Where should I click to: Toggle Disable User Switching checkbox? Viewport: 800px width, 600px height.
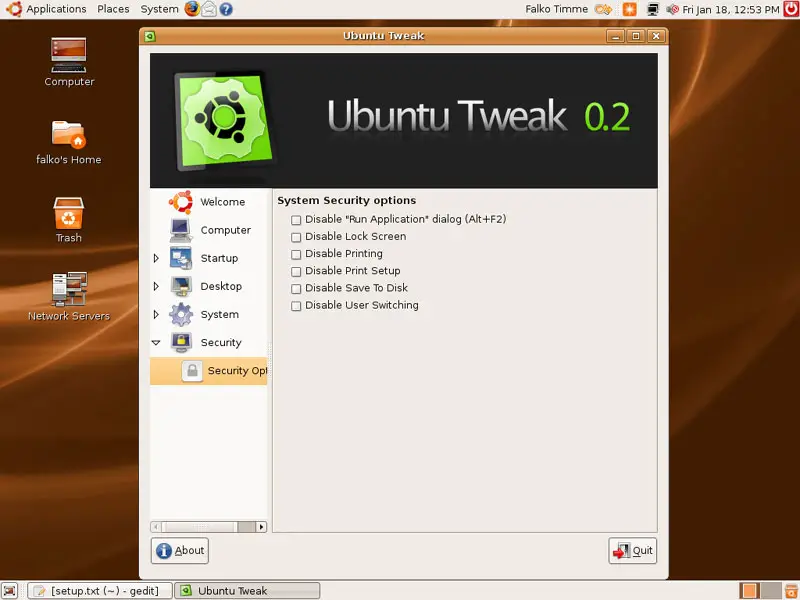tap(296, 306)
